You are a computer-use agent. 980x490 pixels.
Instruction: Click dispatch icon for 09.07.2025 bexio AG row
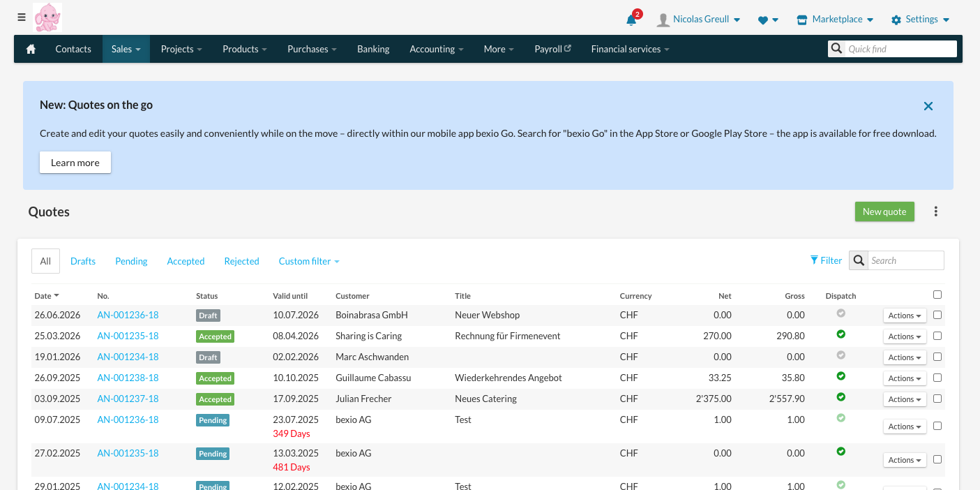coord(840,418)
